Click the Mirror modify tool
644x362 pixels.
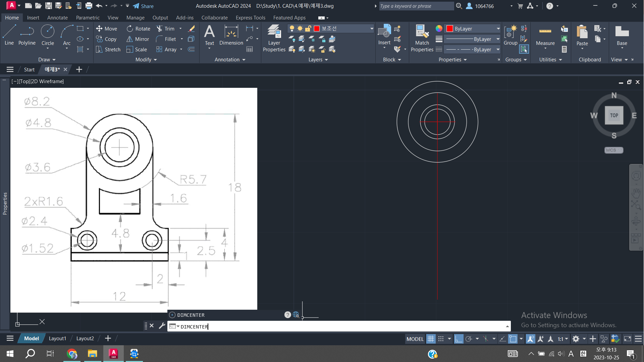(138, 39)
